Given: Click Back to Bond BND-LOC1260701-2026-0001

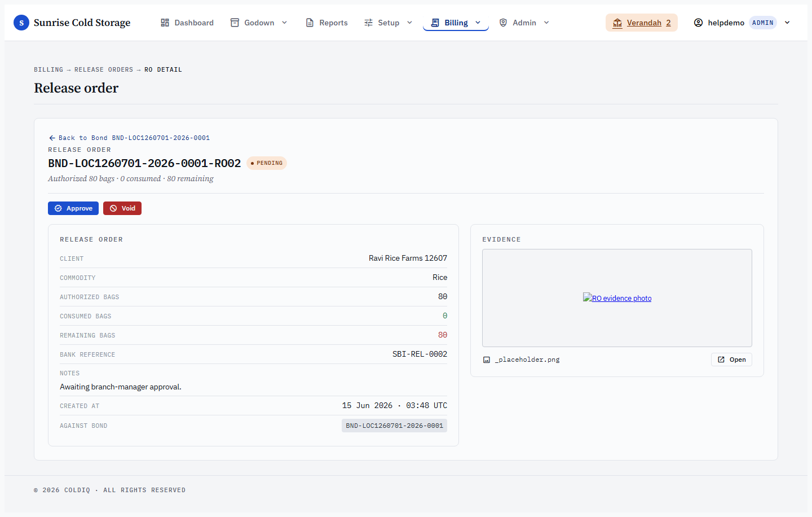Looking at the screenshot, I should (129, 138).
